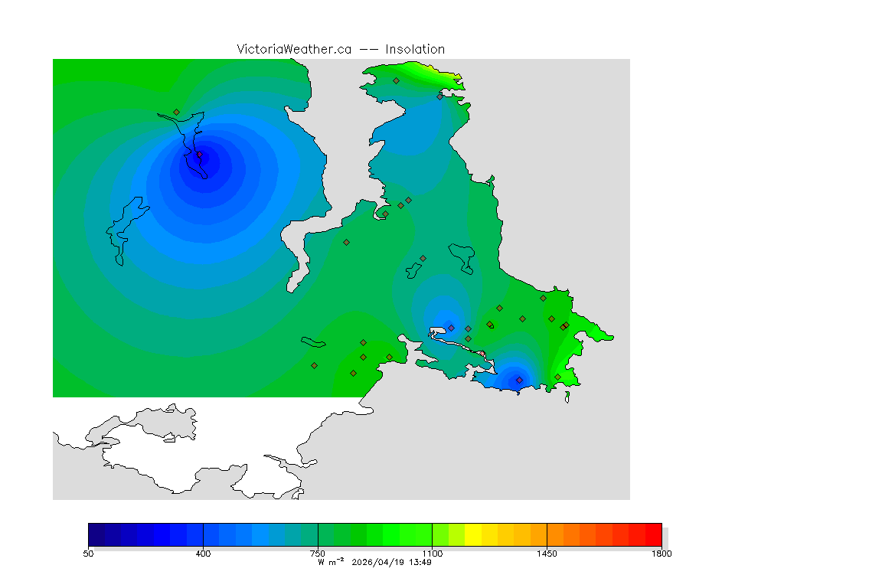
Task: Select the yellow swatch on the color scale
Action: [x=473, y=534]
